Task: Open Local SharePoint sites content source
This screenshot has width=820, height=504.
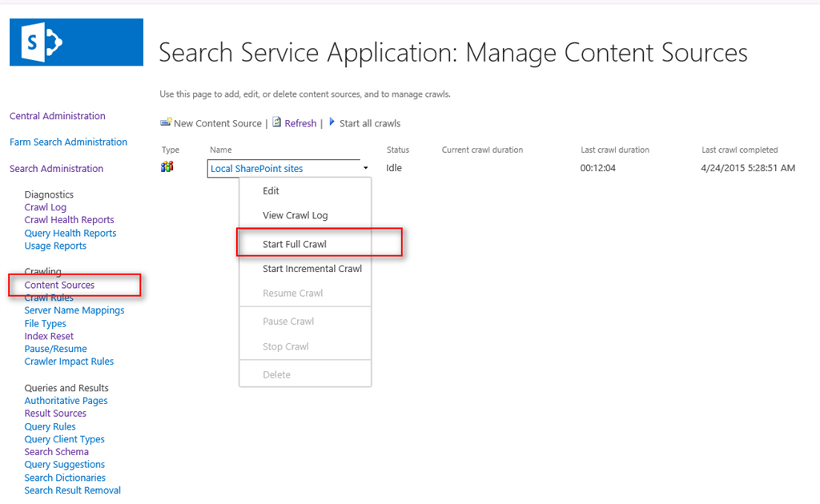Action: click(x=256, y=169)
